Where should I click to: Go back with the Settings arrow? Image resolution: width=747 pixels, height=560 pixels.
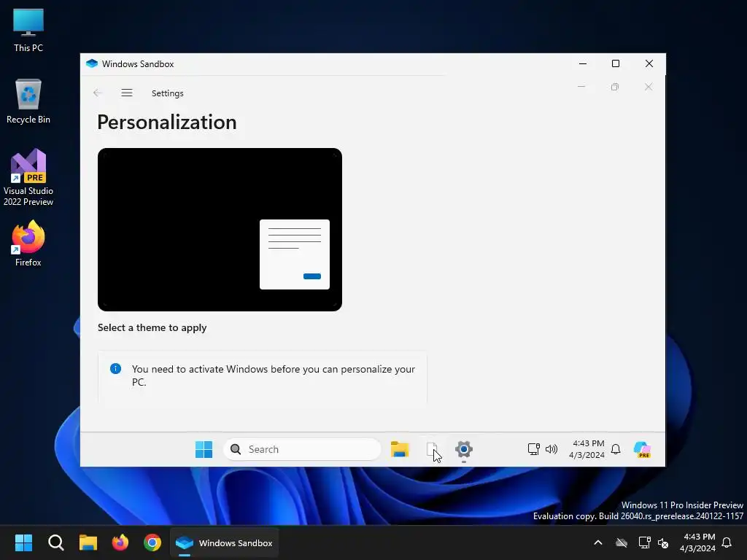click(98, 93)
